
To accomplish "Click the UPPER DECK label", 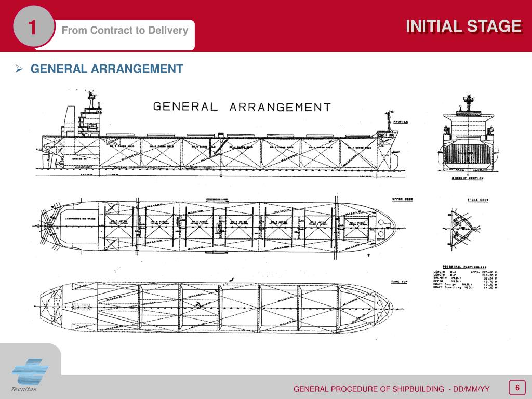I will (x=403, y=199).
